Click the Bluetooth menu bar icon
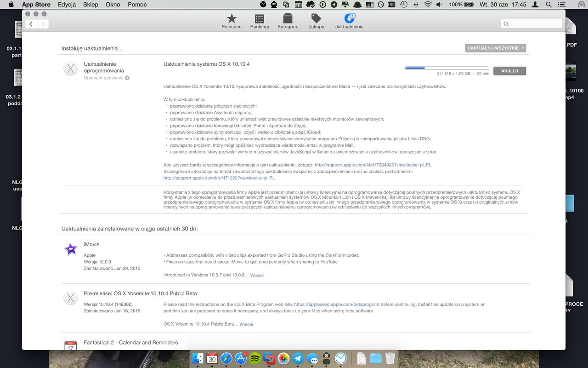Screen dimensions: 588x368 (x=416, y=5)
